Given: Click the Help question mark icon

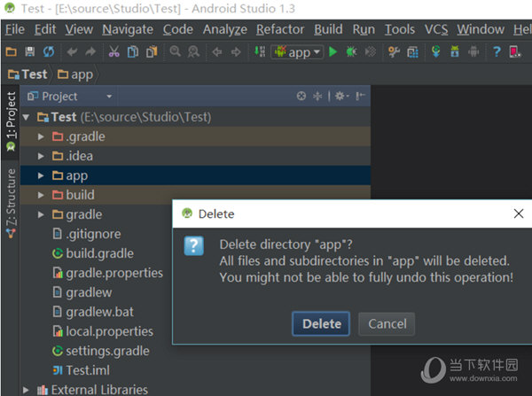Looking at the screenshot, I should [x=497, y=52].
